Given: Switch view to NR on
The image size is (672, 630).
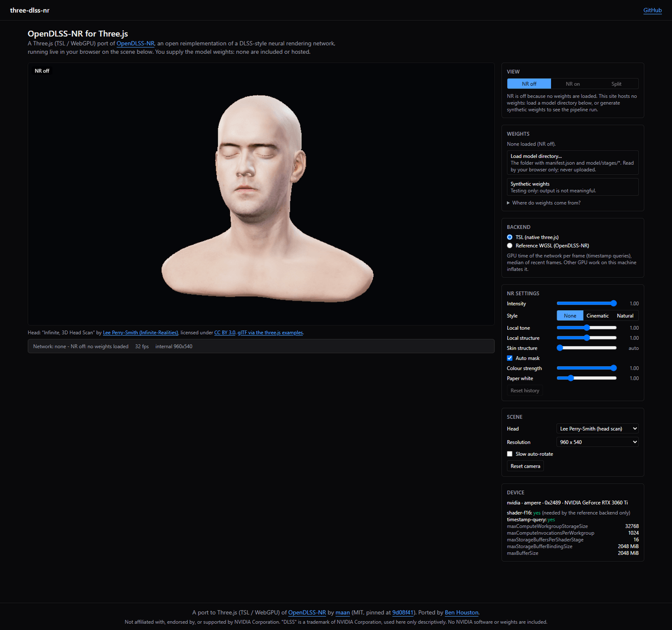Looking at the screenshot, I should click(573, 84).
